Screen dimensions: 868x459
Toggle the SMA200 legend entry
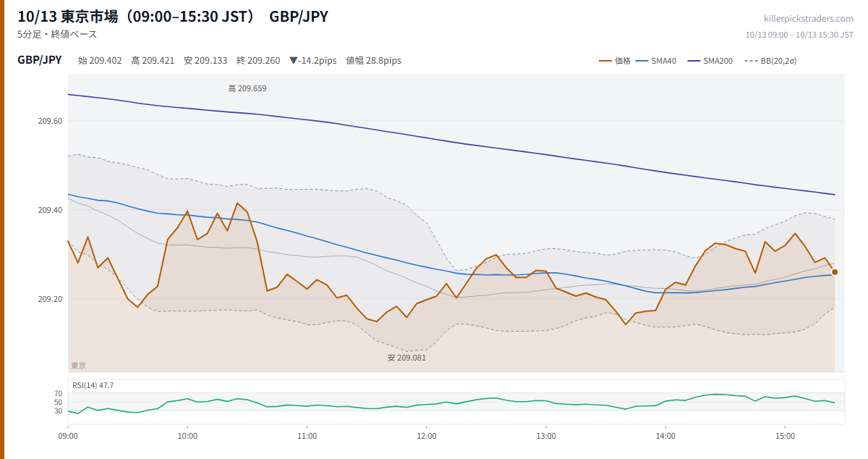click(710, 61)
